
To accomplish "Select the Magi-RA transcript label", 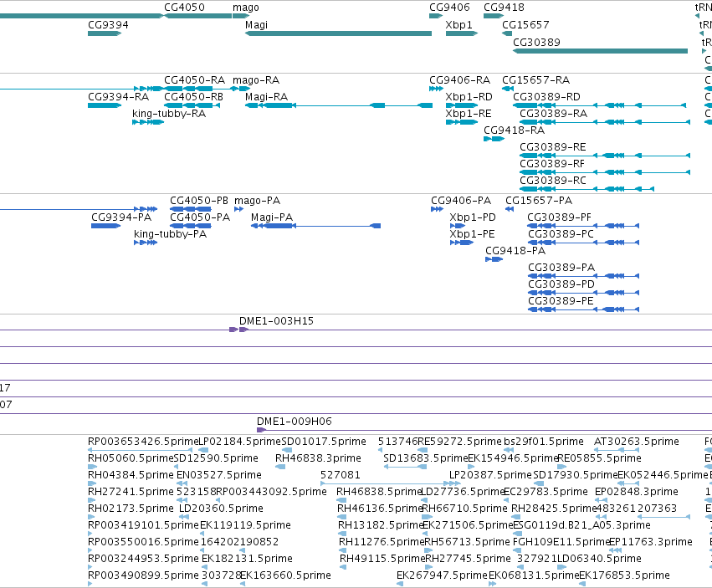I will 267,97.
